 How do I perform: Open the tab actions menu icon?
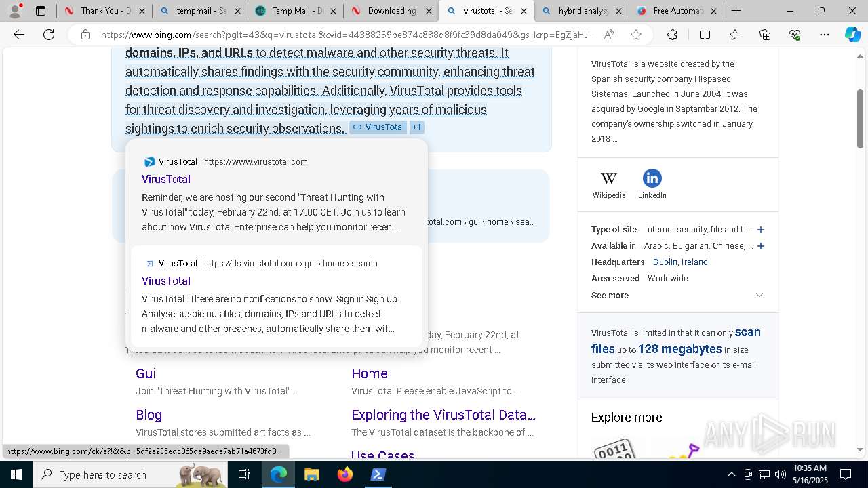pyautogui.click(x=41, y=11)
